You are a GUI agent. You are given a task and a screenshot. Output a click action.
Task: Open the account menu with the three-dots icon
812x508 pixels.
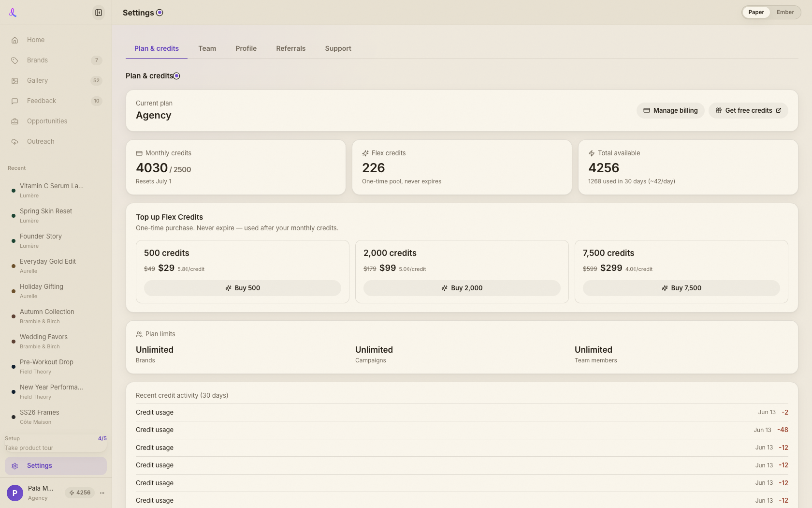(x=102, y=493)
